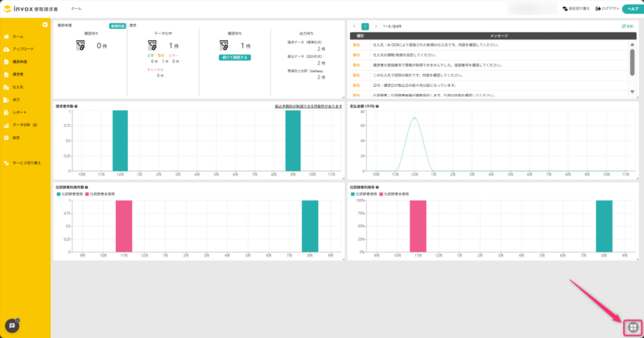Toggle 仕訳辞書使用 legend in 仕訳辞書利用件数 chart
This screenshot has width=644, height=338.
coord(70,194)
